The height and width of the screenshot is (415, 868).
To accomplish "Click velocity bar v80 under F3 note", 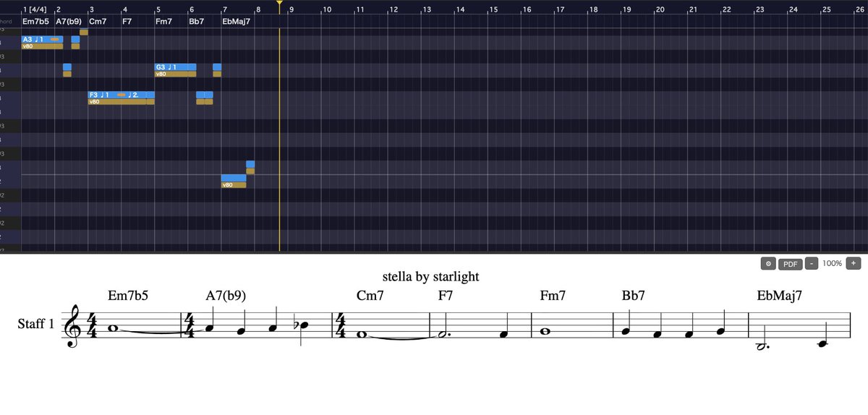I will (117, 102).
